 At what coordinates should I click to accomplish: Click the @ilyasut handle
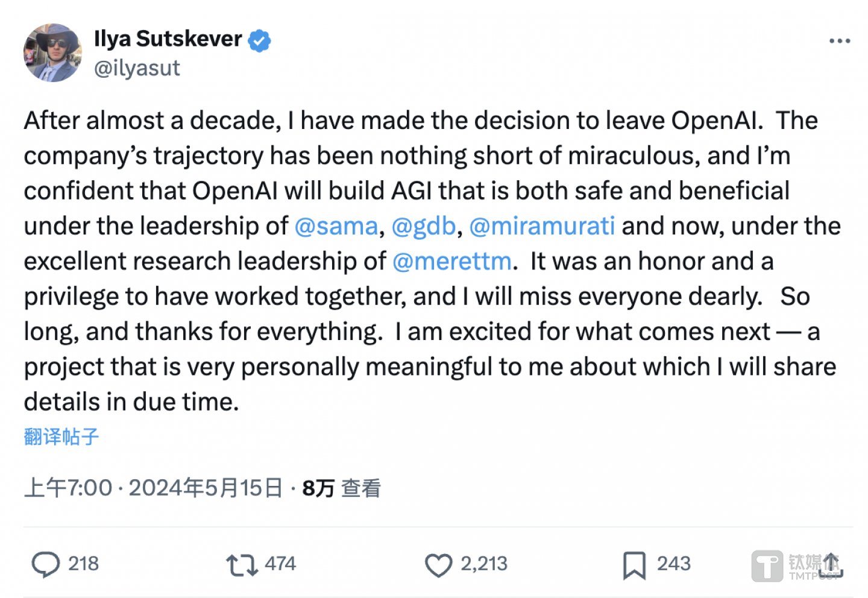click(137, 68)
